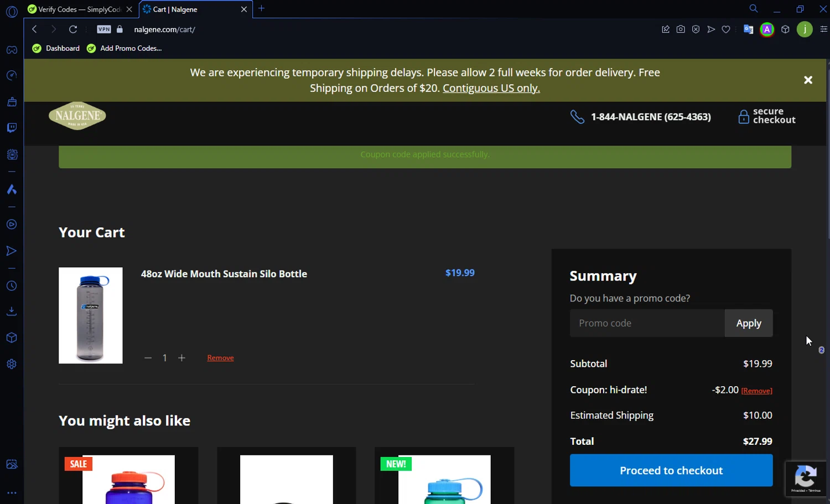Open Easy Setup sliders icon
The width and height of the screenshot is (830, 504).
coord(823,29)
